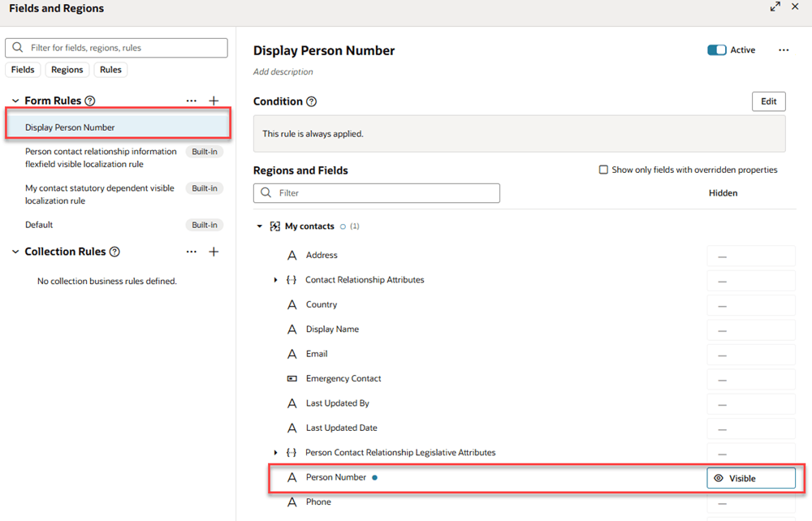The height and width of the screenshot is (521, 812).
Task: Open the Condition help icon
Action: pos(311,102)
